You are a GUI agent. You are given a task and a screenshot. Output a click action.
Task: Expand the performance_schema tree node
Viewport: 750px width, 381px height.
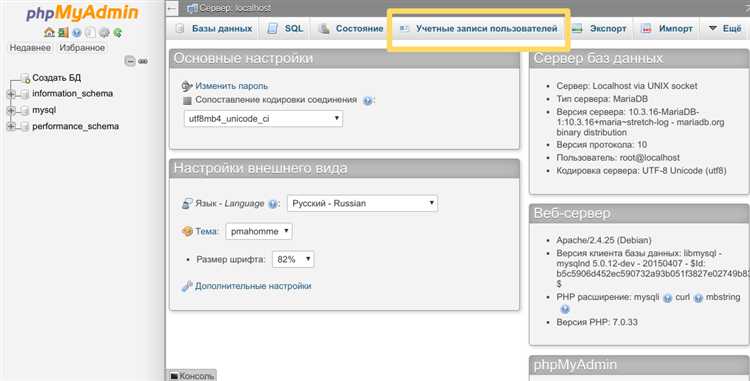click(x=11, y=127)
